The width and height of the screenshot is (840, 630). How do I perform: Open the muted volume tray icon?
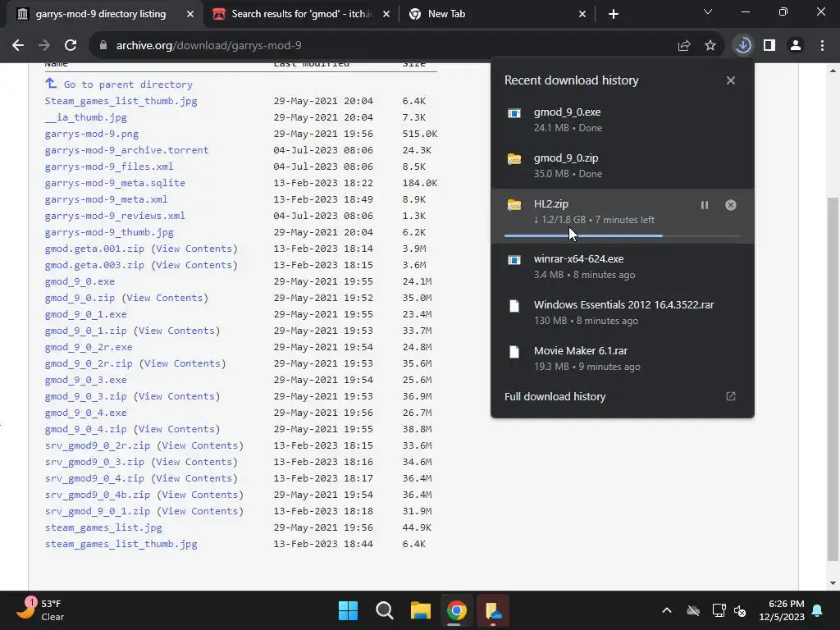click(741, 610)
